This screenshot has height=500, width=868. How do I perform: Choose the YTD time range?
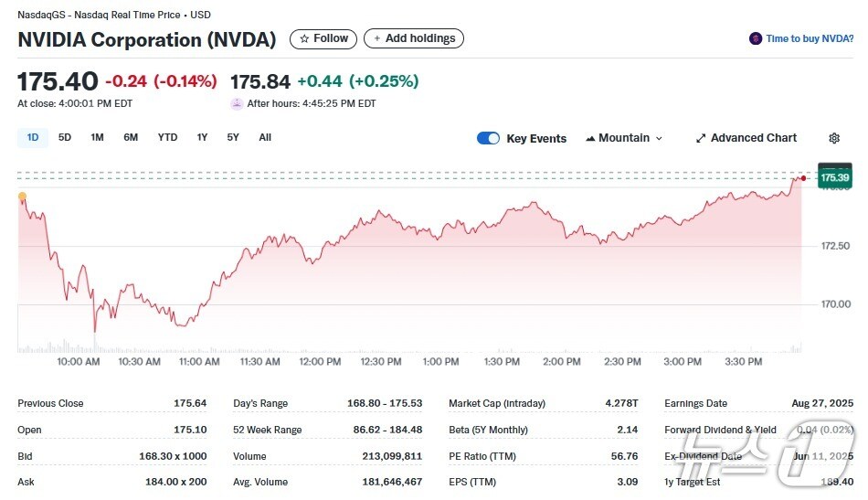167,137
